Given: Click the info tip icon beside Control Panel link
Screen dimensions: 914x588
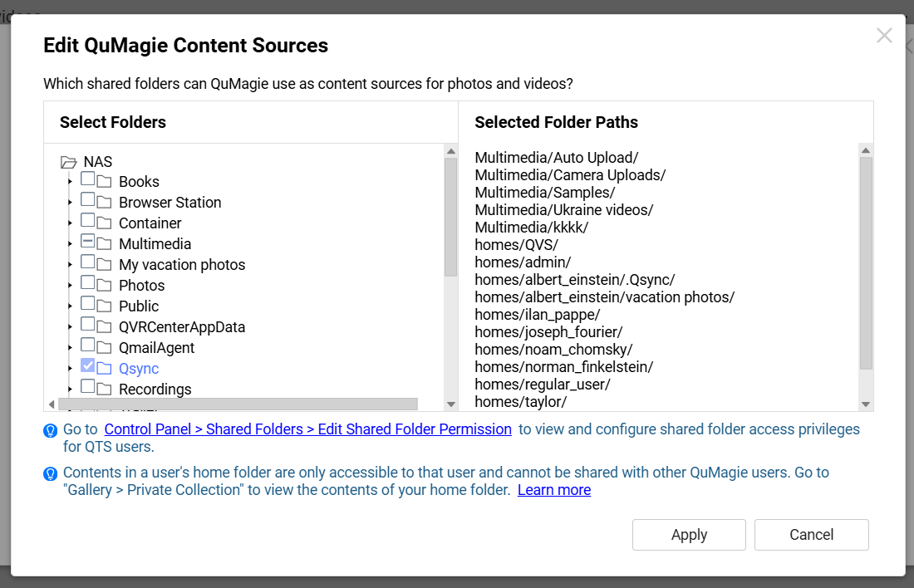Looking at the screenshot, I should 50,430.
